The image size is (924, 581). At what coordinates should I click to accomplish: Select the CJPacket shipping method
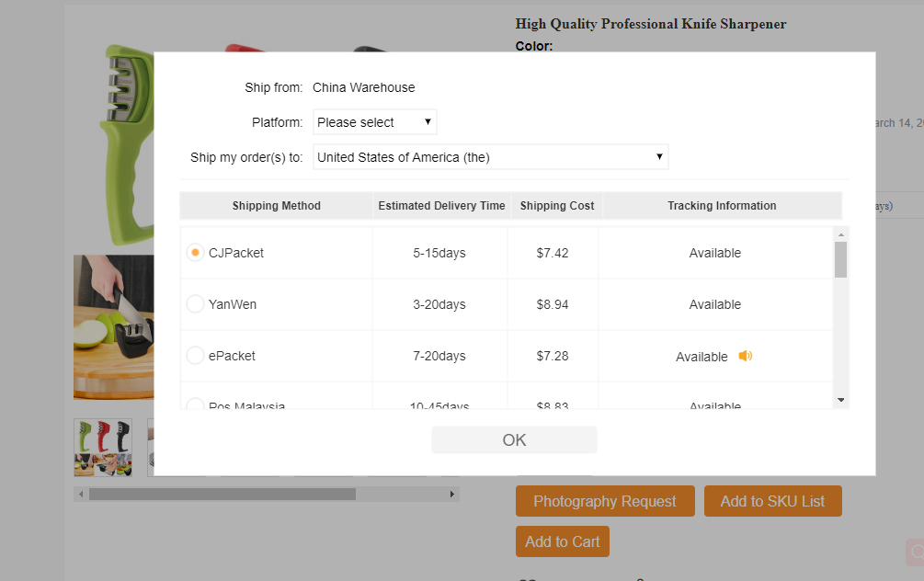point(195,253)
